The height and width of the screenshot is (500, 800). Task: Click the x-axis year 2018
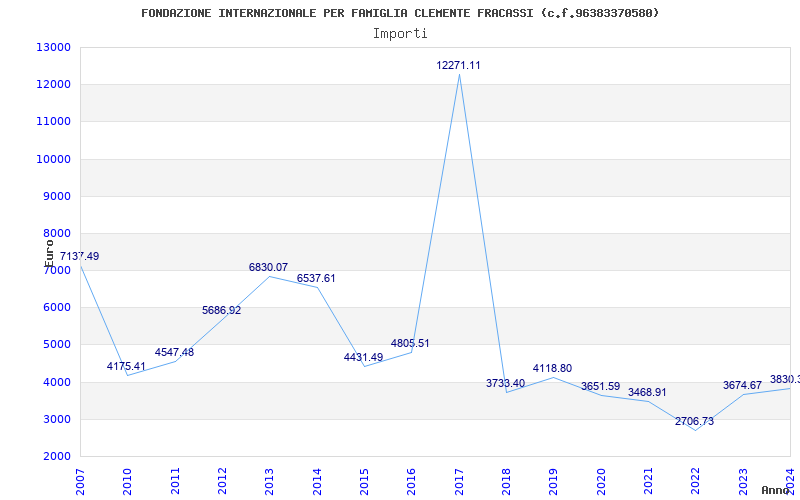click(x=506, y=482)
